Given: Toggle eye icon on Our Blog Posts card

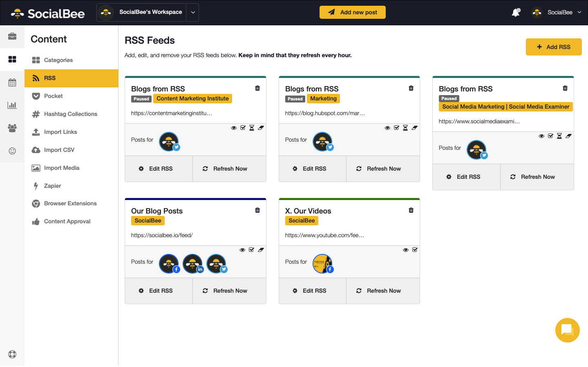Looking at the screenshot, I should point(242,250).
